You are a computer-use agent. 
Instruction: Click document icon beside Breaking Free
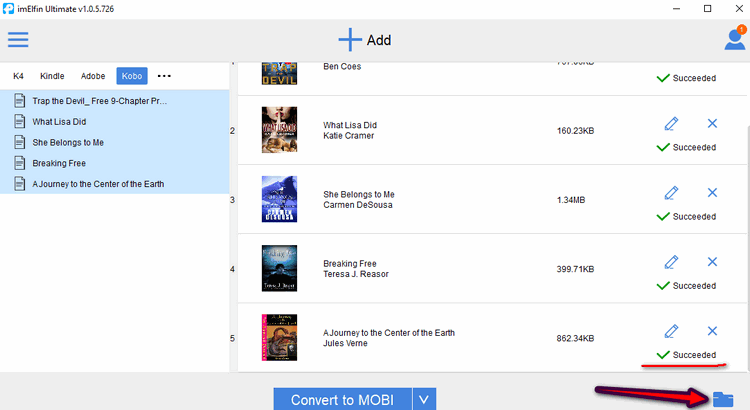tap(20, 163)
